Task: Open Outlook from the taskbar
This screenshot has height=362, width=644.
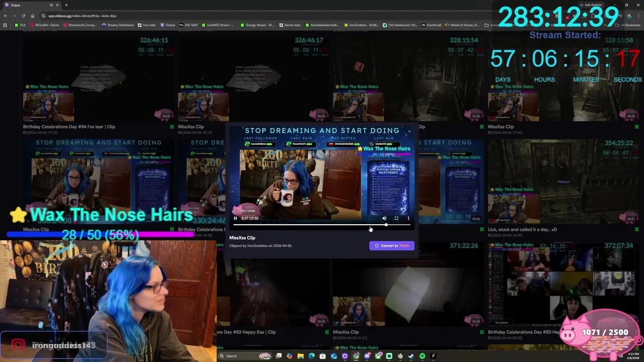Action: point(334,356)
